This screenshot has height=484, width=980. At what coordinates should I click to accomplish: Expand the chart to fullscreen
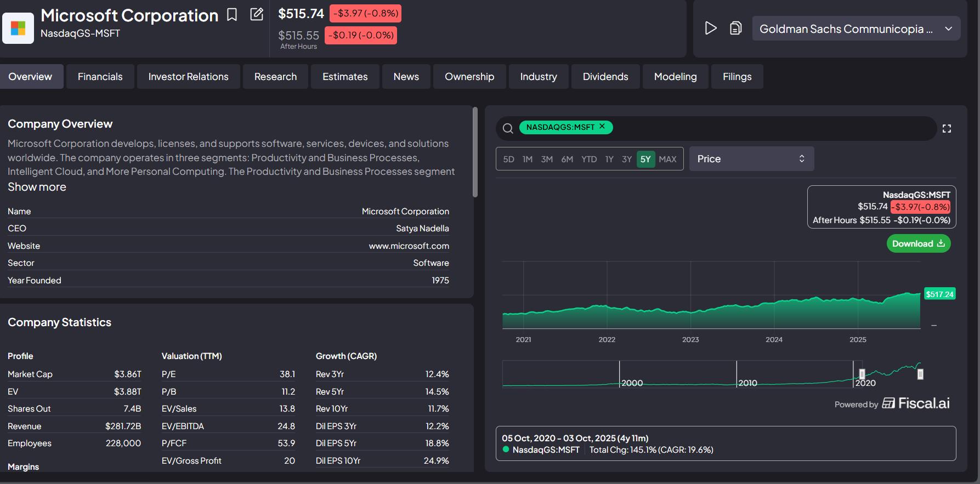947,128
